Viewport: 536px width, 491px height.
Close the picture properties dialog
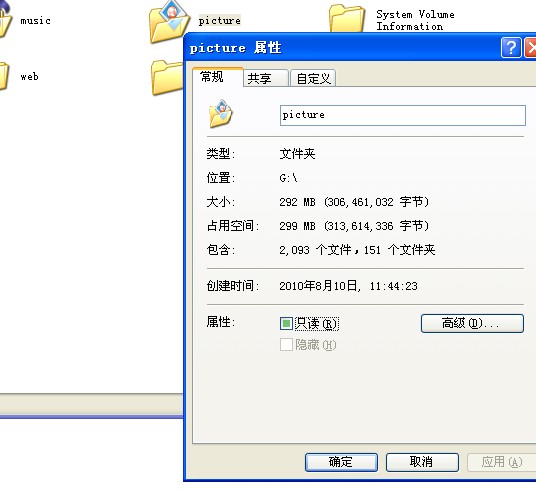tap(531, 48)
